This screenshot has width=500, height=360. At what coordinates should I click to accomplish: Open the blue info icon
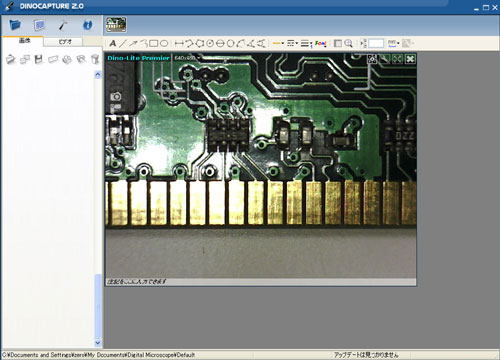click(x=87, y=25)
